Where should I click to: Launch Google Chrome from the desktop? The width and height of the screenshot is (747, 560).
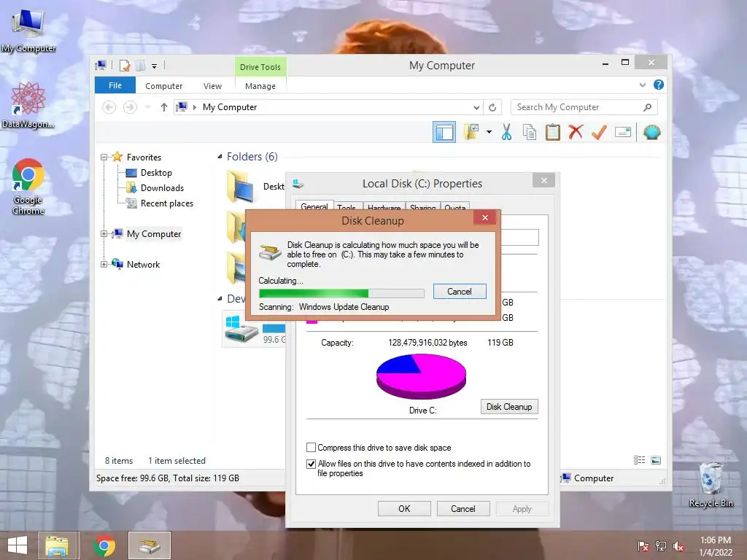28,186
